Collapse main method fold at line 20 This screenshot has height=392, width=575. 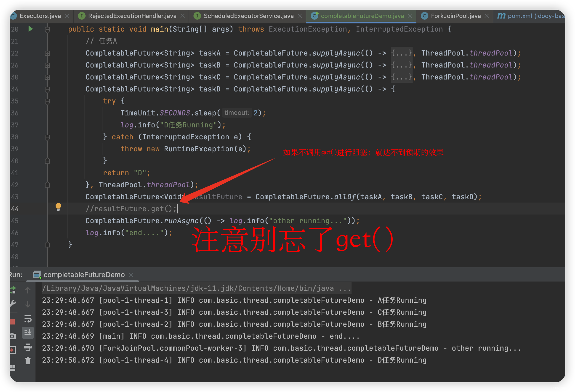point(47,29)
